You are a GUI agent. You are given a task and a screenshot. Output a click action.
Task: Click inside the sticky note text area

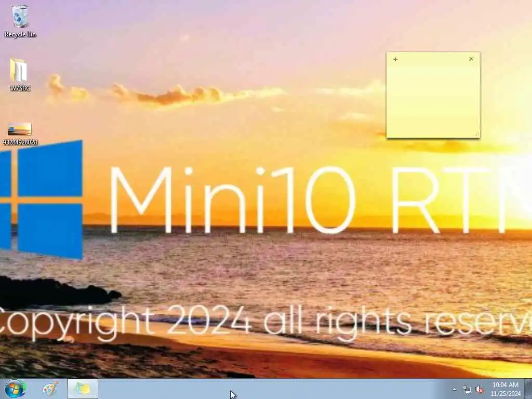tap(433, 100)
